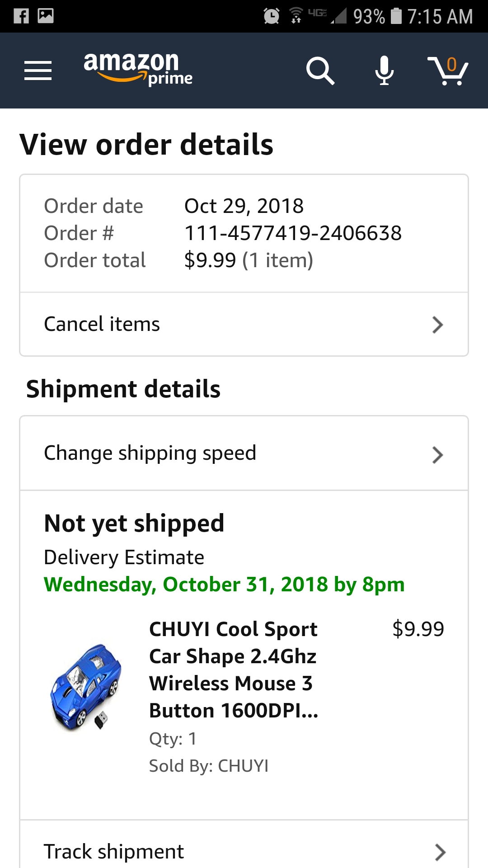Open Track shipment
This screenshot has height=868, width=488.
point(114,852)
